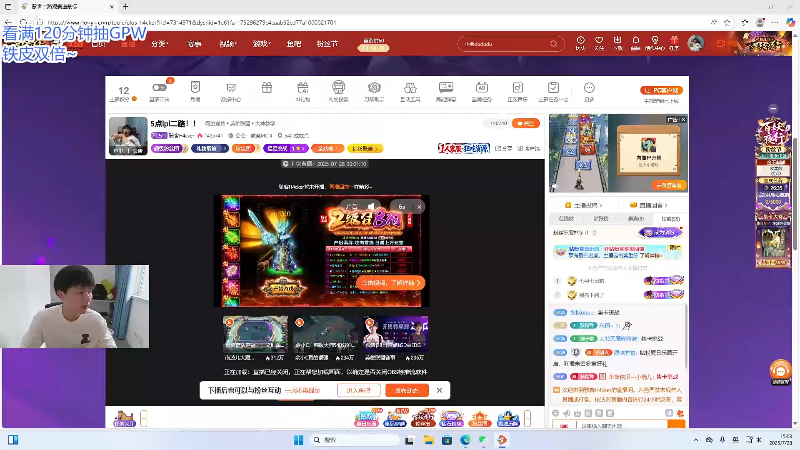Open the more options ellipsis icon

point(589,88)
